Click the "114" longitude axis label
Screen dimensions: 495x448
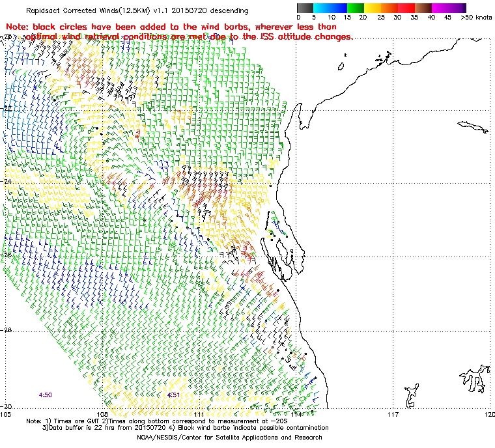pos(296,414)
